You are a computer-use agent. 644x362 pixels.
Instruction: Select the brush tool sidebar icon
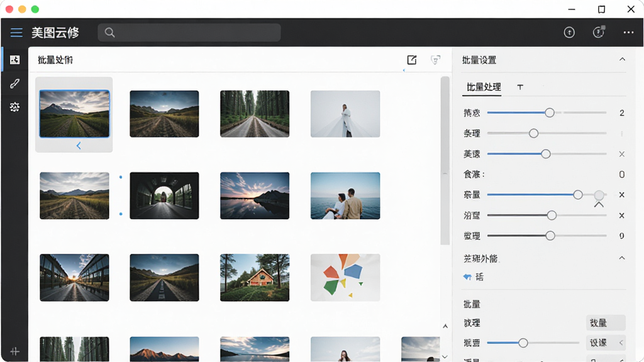(x=15, y=84)
